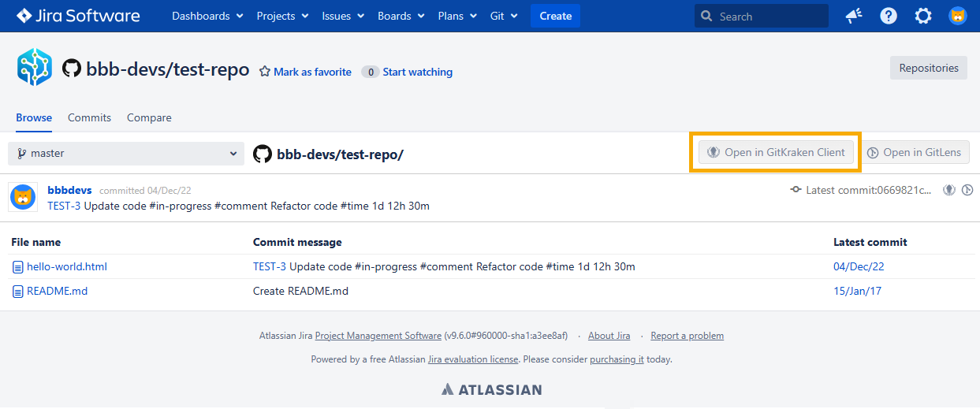Viewport: 980px width, 409px height.
Task: Click the bbb-devs/test-repo/ path text
Action: coord(340,154)
